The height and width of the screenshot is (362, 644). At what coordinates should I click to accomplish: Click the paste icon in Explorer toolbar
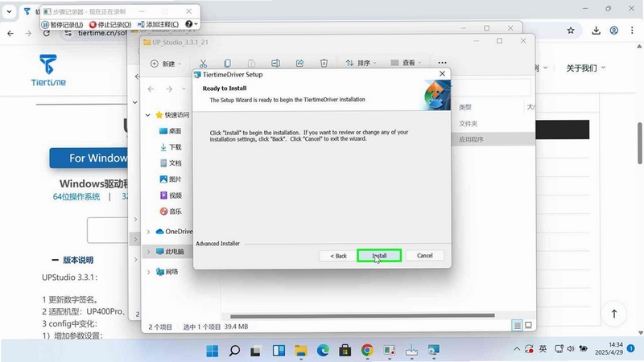pyautogui.click(x=251, y=64)
